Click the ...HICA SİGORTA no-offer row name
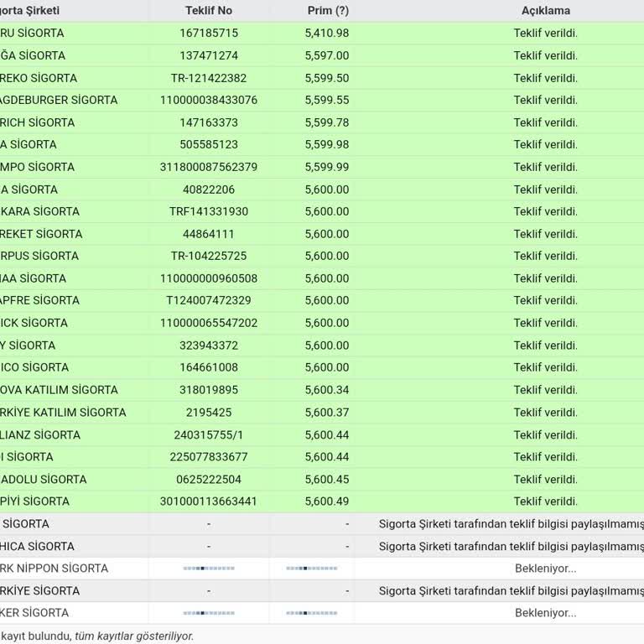The height and width of the screenshot is (644, 644). point(37,546)
